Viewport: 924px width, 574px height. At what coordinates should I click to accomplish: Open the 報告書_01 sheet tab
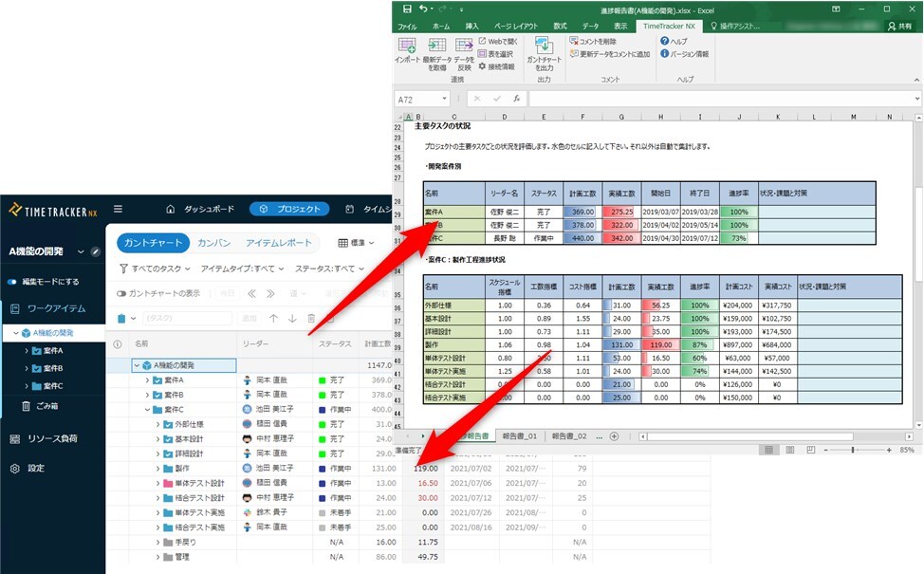[520, 436]
